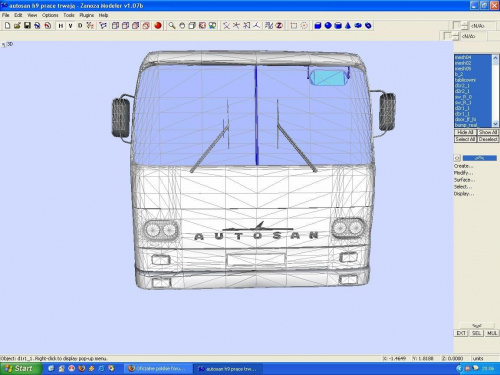Open the Options menu
Screen dimensions: 500x375
pos(50,15)
